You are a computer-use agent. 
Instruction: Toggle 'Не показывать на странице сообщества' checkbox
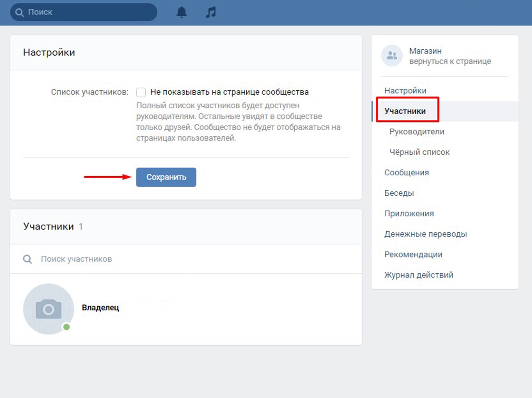coord(141,92)
